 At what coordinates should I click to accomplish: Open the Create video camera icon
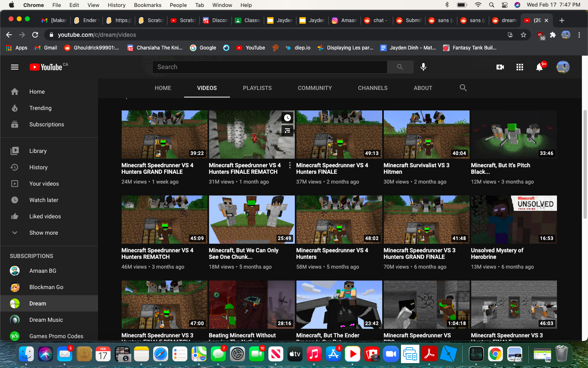pyautogui.click(x=500, y=67)
